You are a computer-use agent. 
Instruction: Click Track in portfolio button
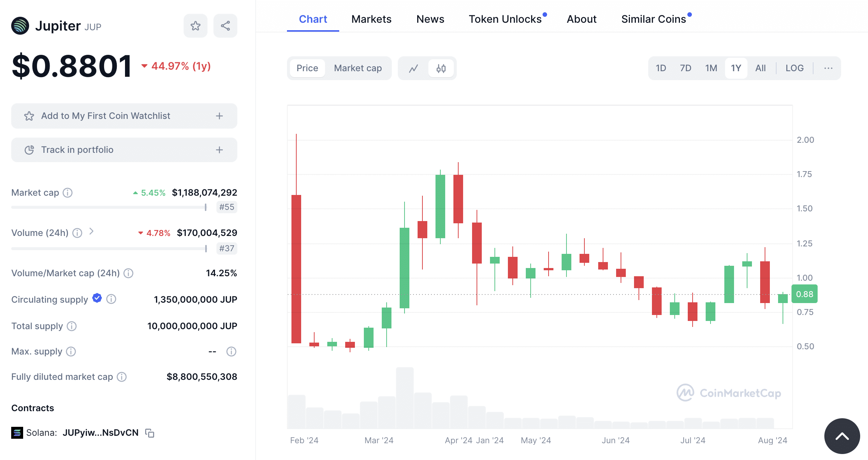pos(124,150)
